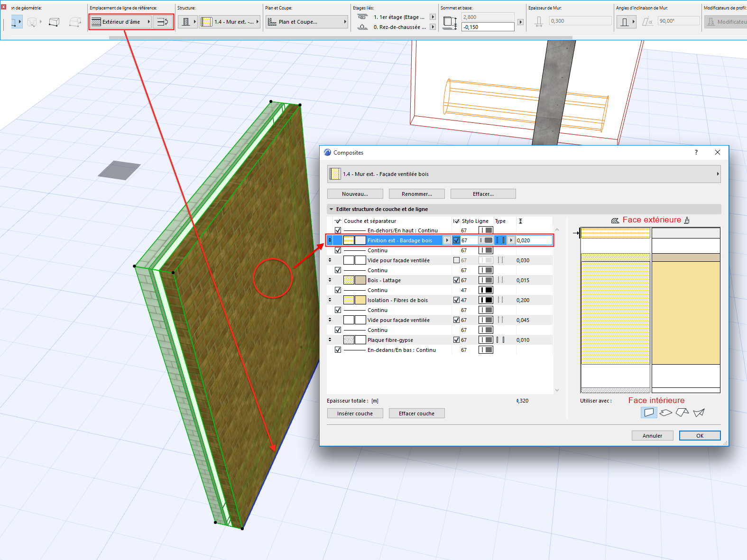Click the 0,020 thickness input field
The image size is (747, 560).
point(534,240)
